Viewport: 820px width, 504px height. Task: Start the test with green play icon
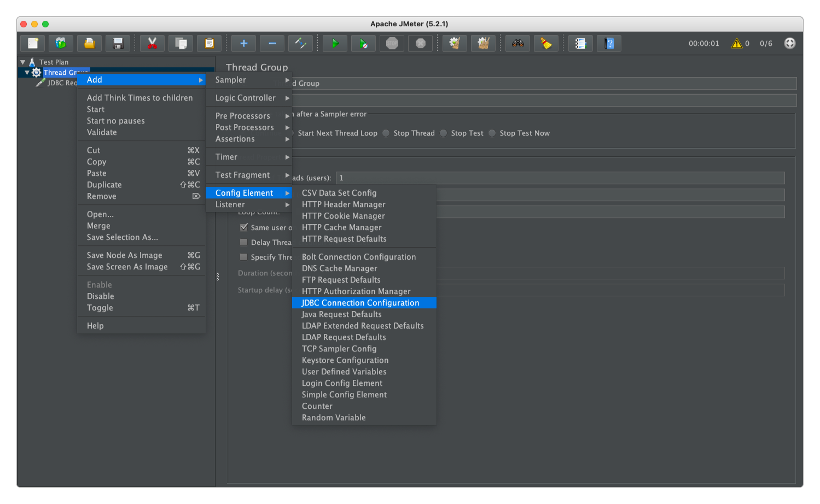pyautogui.click(x=335, y=43)
